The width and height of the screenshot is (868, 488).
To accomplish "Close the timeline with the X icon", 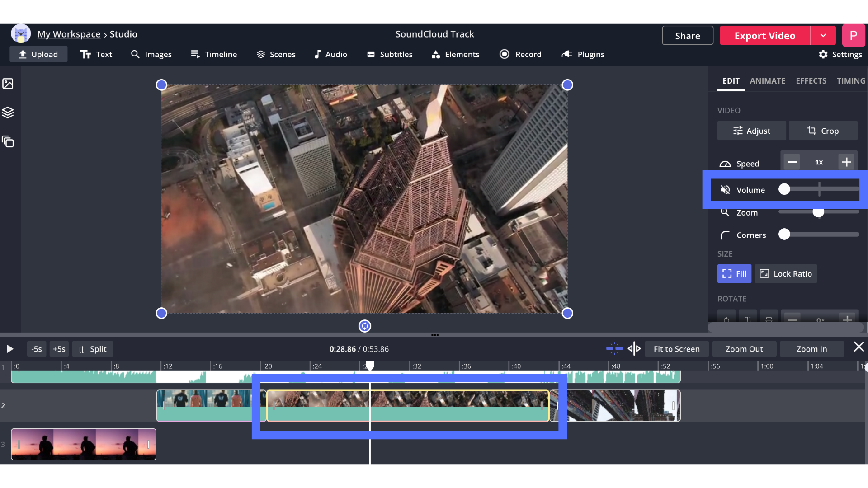I will (859, 347).
